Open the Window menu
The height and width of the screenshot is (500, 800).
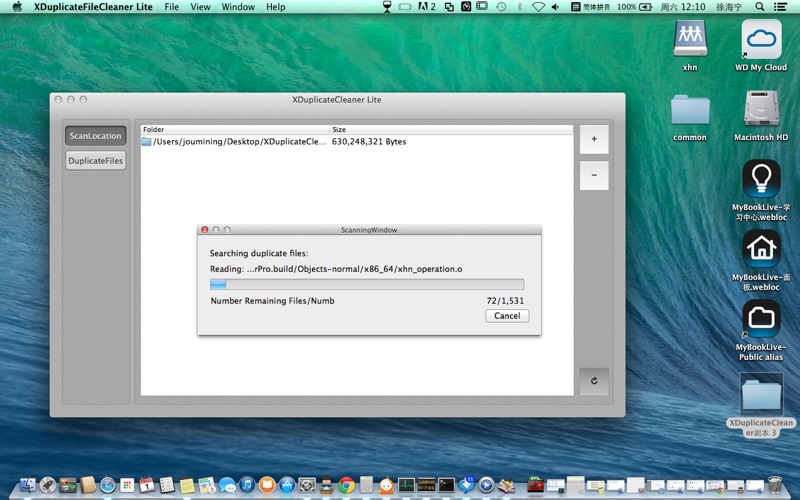click(238, 7)
